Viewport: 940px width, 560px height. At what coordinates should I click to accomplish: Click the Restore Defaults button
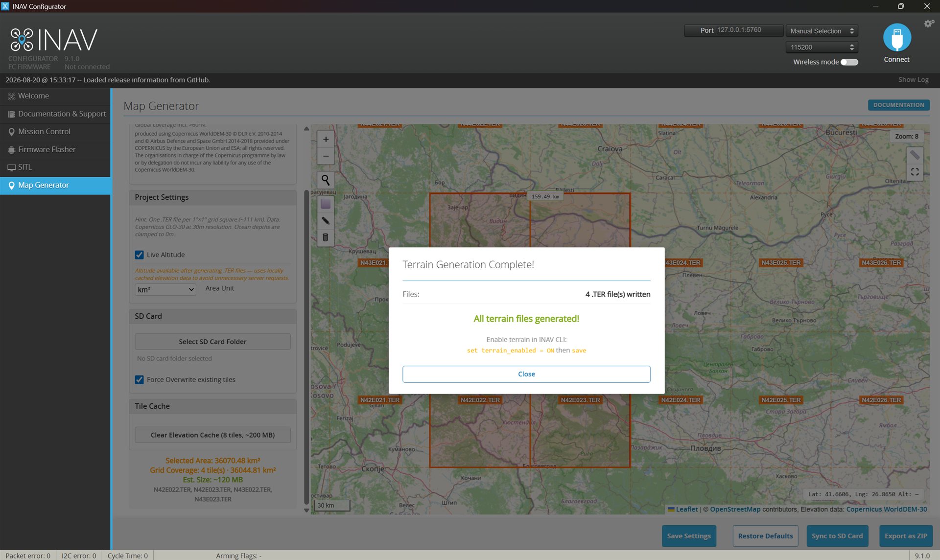click(x=765, y=536)
